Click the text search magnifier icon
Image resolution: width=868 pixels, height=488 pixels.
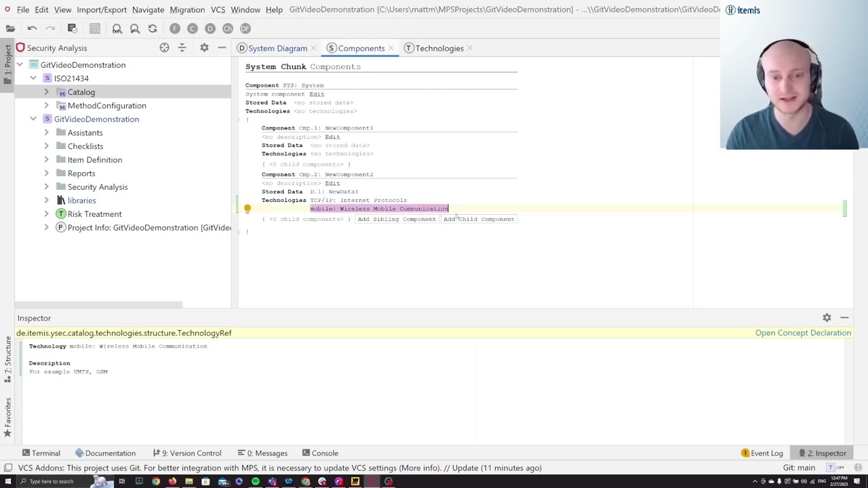(x=117, y=28)
